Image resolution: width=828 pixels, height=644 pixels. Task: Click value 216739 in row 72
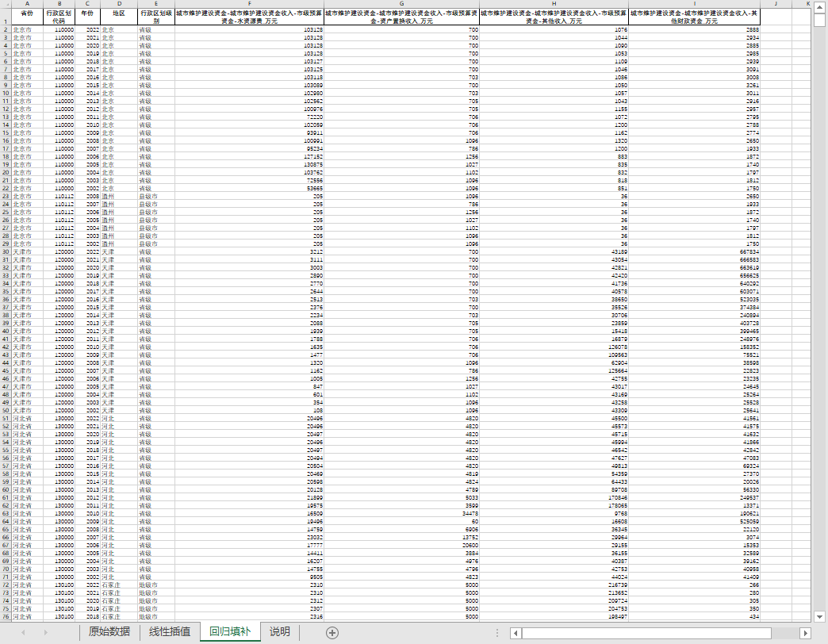point(554,585)
